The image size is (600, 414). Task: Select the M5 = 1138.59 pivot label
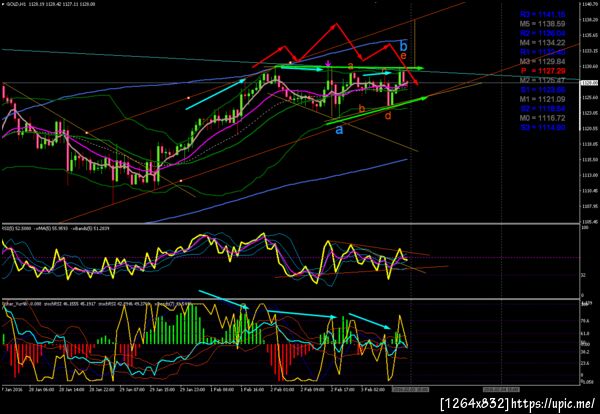click(x=542, y=24)
